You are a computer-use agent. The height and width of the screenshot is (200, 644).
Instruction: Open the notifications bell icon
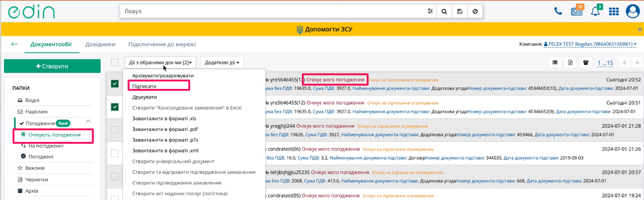point(595,11)
